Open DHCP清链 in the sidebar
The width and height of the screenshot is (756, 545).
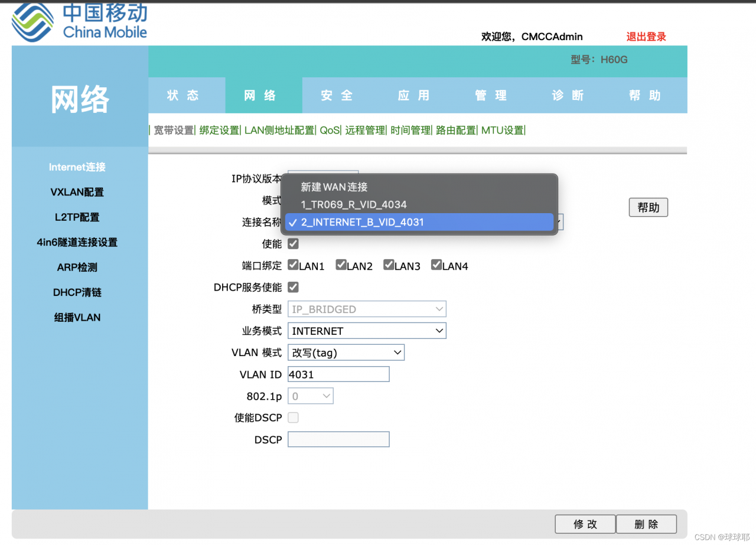77,292
